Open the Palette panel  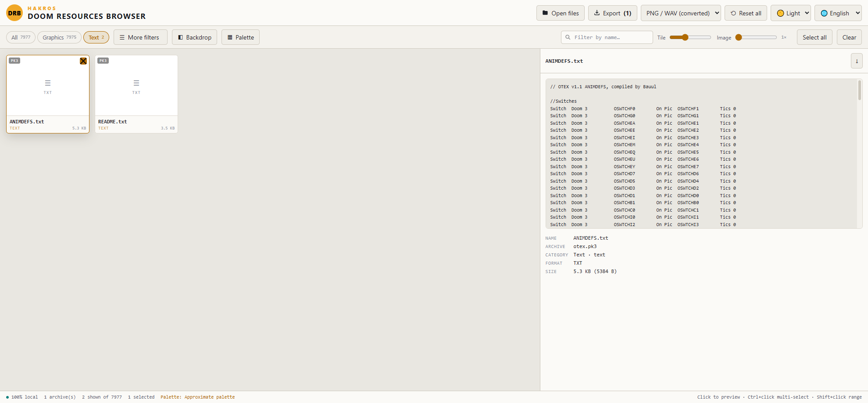pos(240,37)
